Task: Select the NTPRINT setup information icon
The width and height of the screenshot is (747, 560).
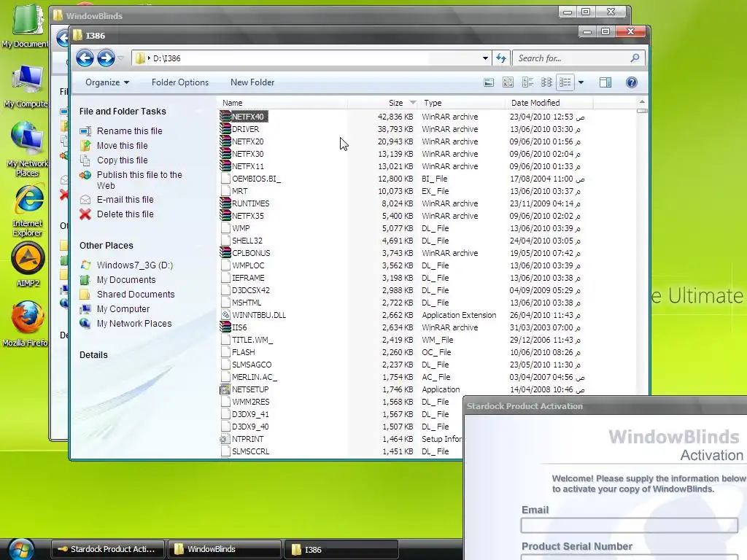Action: (225, 438)
